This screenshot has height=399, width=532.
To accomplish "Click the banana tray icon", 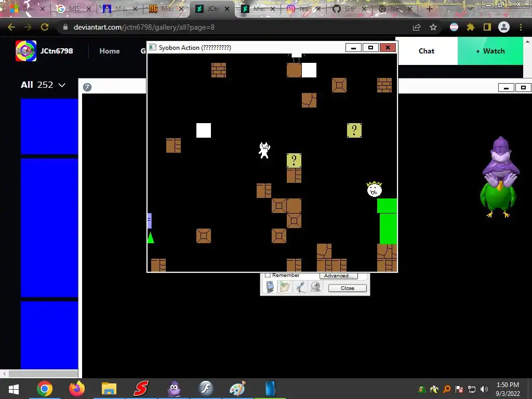I will point(434,389).
